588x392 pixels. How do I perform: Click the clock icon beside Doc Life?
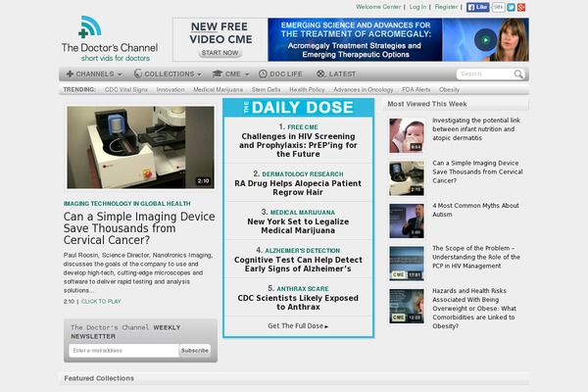pos(263,73)
